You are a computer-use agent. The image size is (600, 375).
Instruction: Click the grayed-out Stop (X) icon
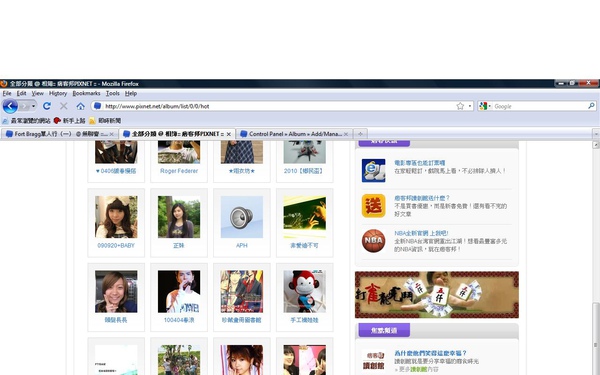[64, 106]
